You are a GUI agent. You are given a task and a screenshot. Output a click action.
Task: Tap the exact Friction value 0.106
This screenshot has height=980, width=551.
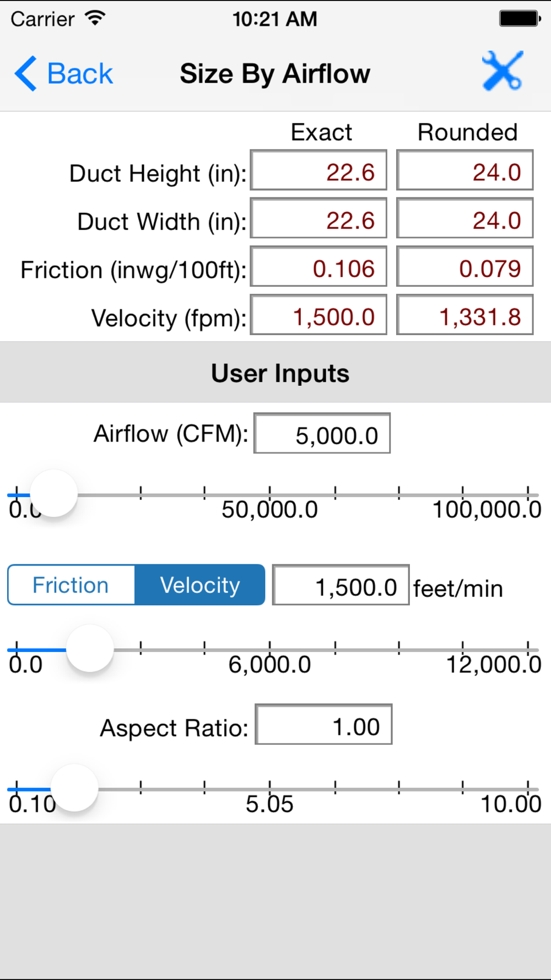[x=318, y=267]
